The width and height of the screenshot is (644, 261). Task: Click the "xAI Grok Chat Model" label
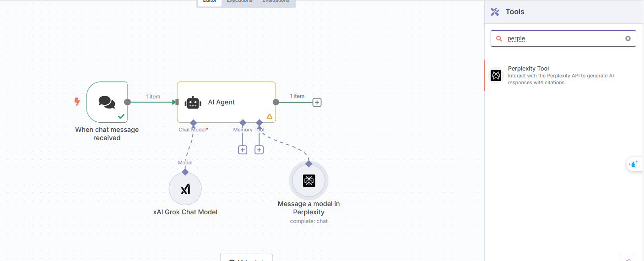tap(185, 212)
